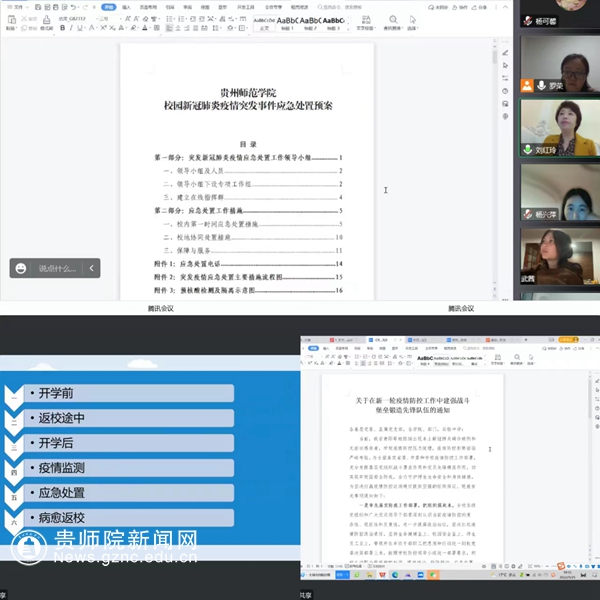The width and height of the screenshot is (600, 600).
Task: Click the orange presenter icon beside 罗荣
Action: click(x=527, y=86)
